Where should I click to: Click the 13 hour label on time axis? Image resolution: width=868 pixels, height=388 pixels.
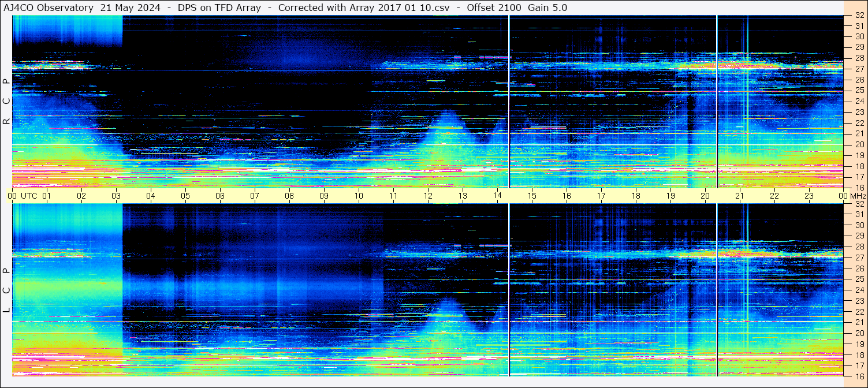(x=463, y=196)
